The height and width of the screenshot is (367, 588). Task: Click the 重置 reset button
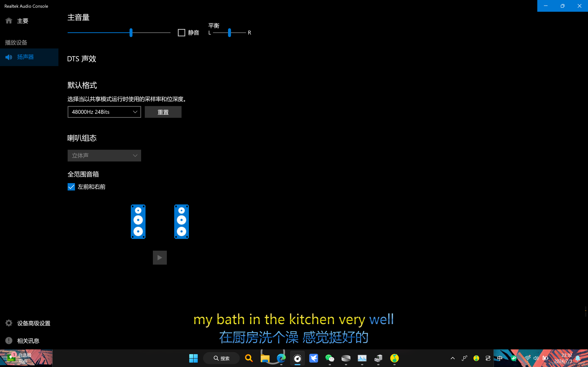(163, 112)
